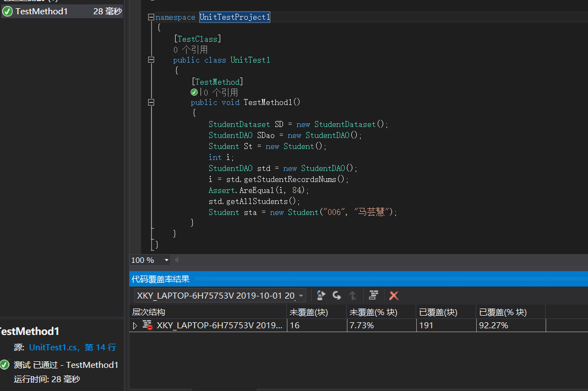Open source link UnitTest1.cs, 第 14 行
Image resolution: width=588 pixels, height=391 pixels.
coord(73,347)
